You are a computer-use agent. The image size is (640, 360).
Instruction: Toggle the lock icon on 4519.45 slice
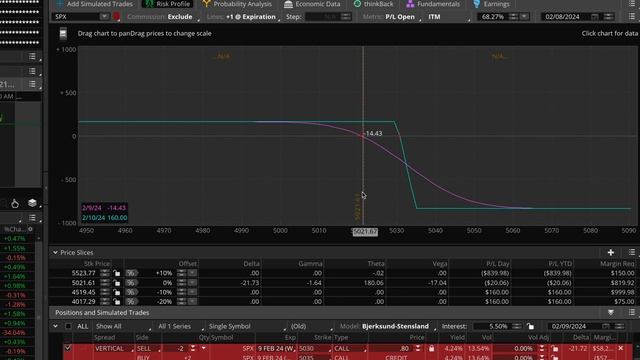(117, 292)
